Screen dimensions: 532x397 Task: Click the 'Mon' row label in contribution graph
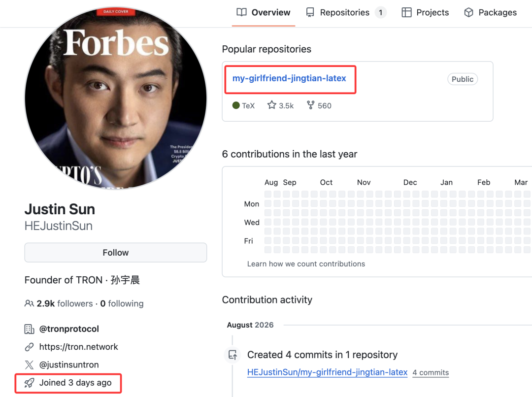tap(251, 204)
